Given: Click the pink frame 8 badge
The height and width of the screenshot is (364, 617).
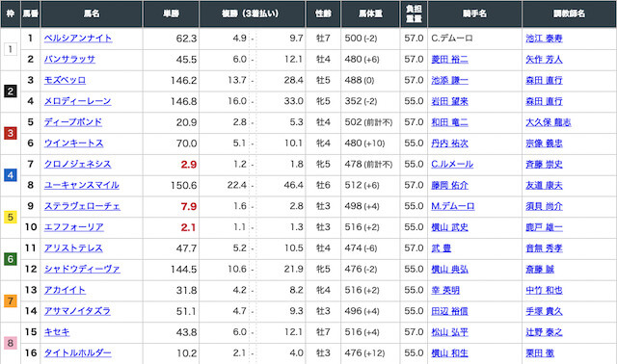Looking at the screenshot, I should click(11, 343).
